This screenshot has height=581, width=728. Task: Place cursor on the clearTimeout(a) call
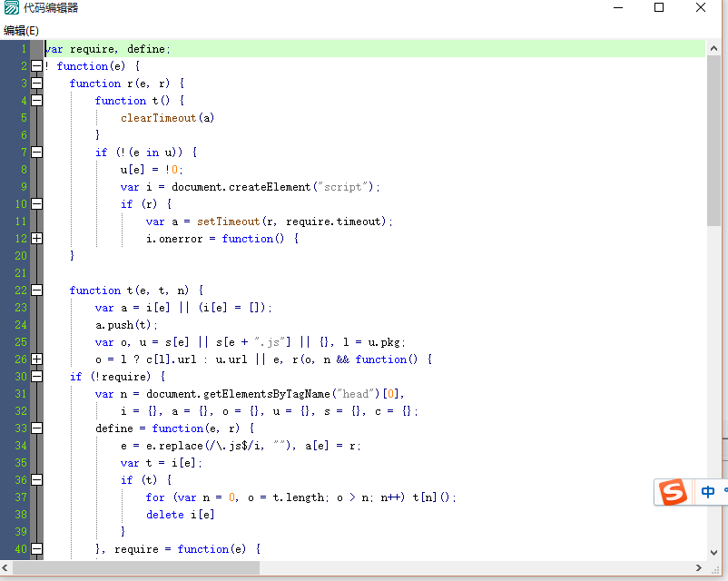click(169, 117)
